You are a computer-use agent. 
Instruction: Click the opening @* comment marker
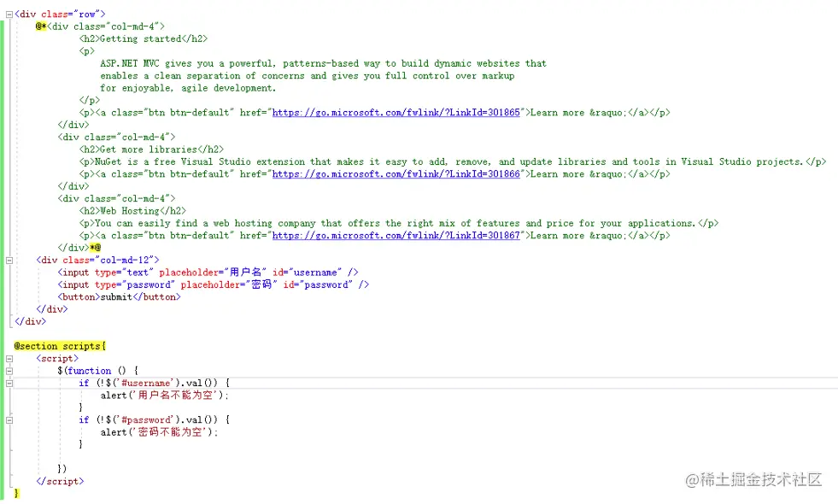[x=41, y=26]
